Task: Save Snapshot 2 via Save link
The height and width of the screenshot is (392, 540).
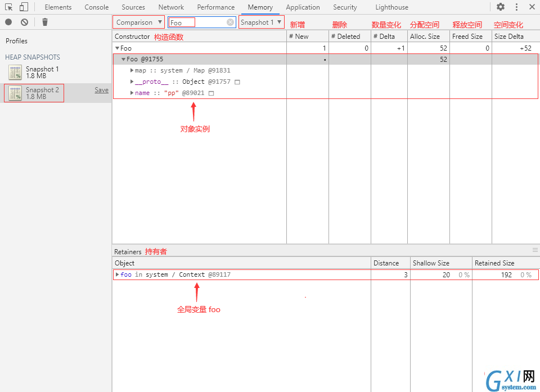Action: (102, 90)
